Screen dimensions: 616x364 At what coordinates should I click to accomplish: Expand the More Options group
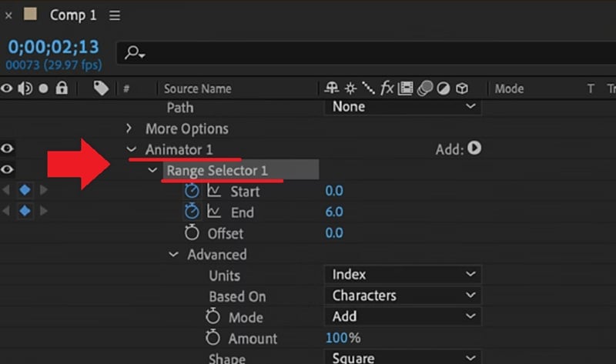pos(129,128)
